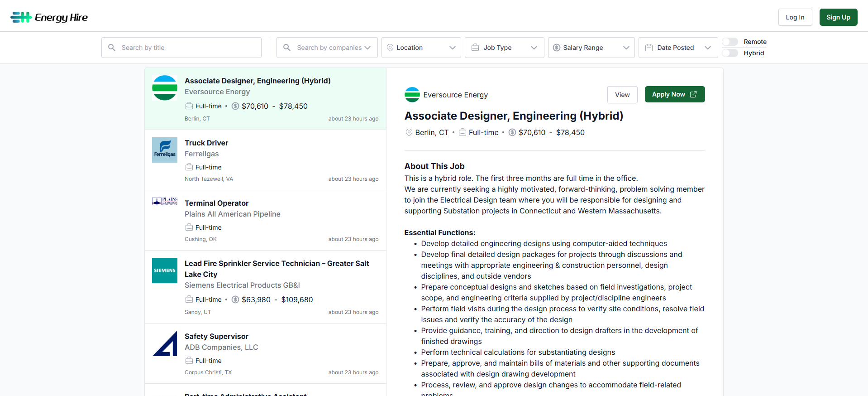Click the dollar icon in Salary Range filter
The image size is (868, 396).
pyautogui.click(x=557, y=48)
